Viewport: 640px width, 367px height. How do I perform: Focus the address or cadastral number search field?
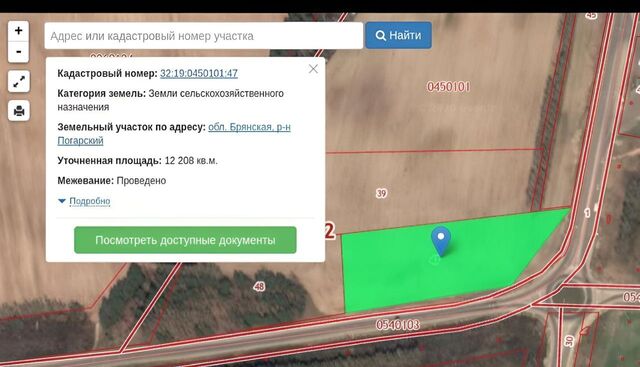(203, 36)
